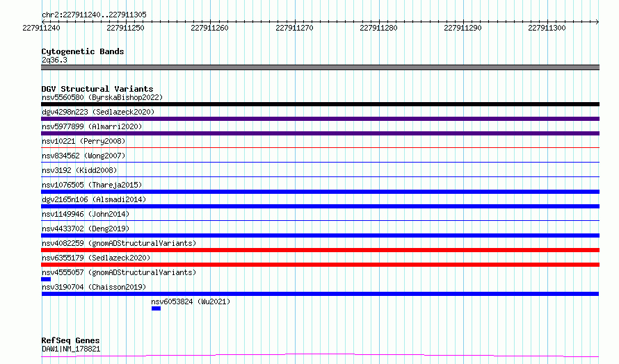Screen dimensions: 619x364
Task: Click ruler position 227911250
Action: click(x=125, y=28)
